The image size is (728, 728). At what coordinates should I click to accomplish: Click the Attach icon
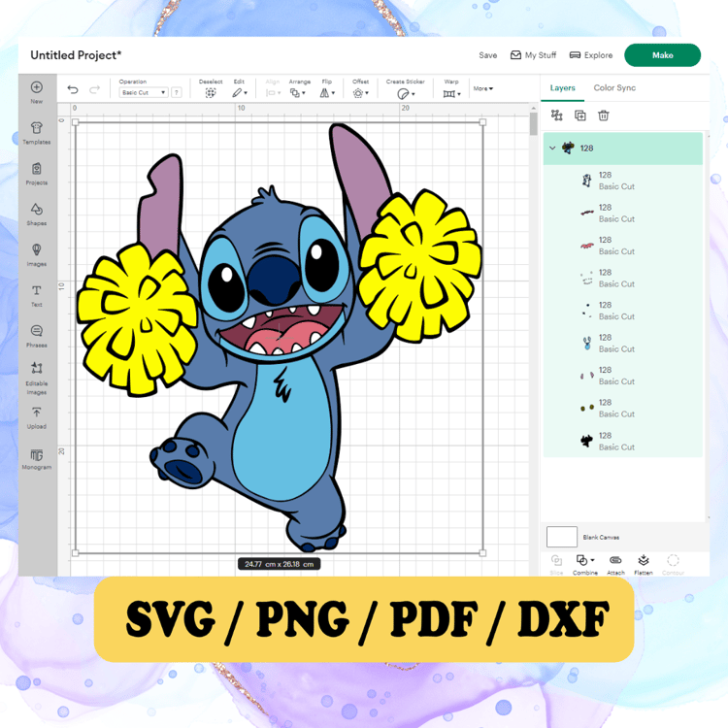point(615,560)
